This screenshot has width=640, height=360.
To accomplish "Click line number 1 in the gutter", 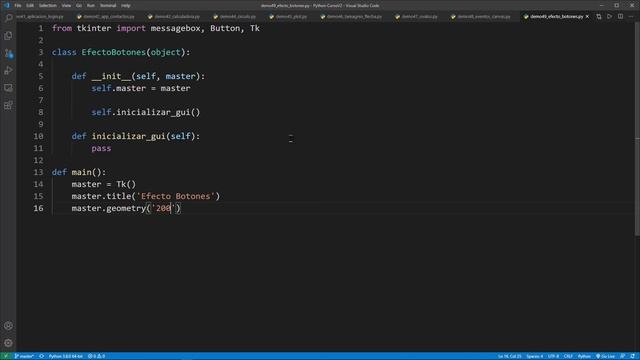I will coord(40,29).
